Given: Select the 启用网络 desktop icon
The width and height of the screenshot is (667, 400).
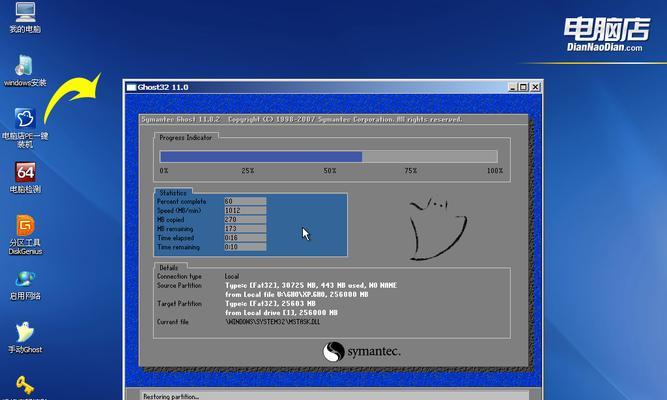Looking at the screenshot, I should tap(25, 285).
